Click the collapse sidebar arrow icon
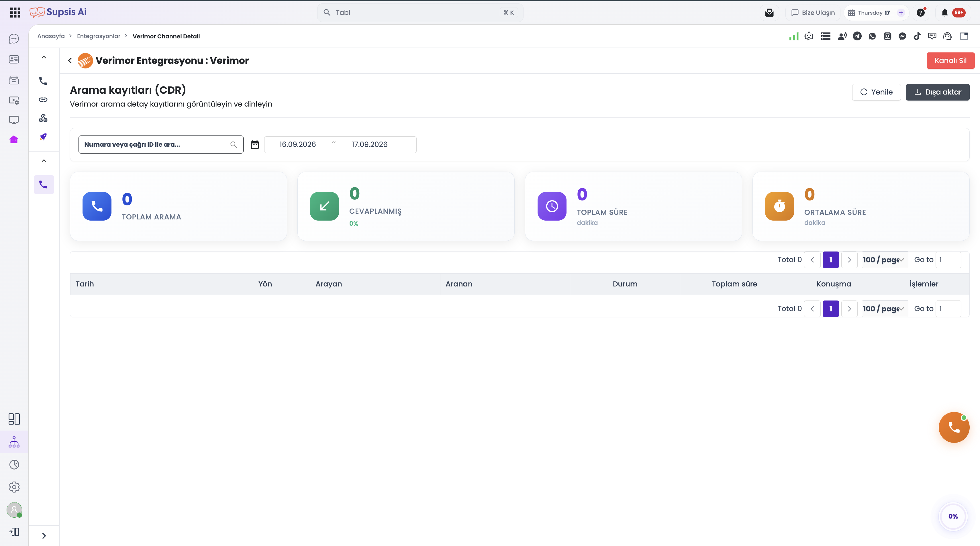This screenshot has height=546, width=980. coord(14,532)
